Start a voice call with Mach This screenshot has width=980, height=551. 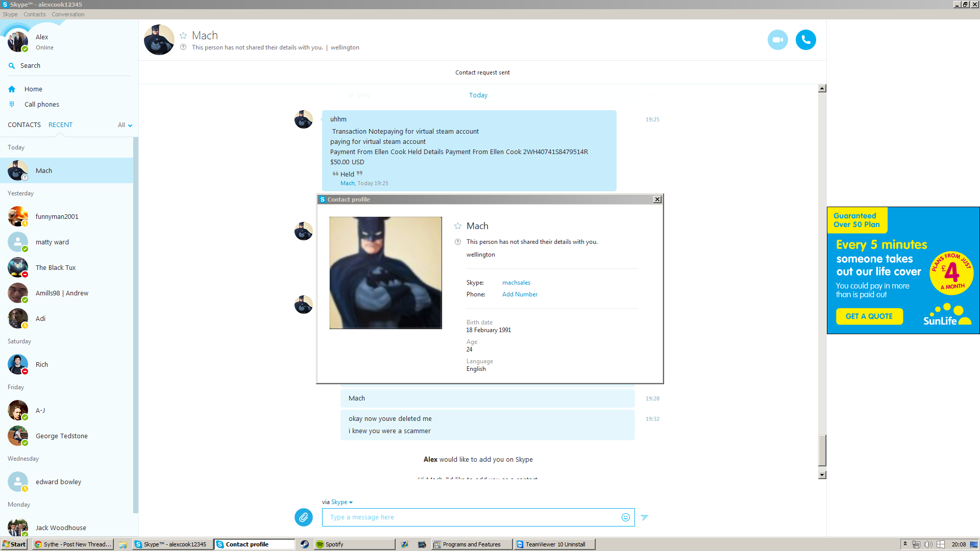pyautogui.click(x=805, y=40)
